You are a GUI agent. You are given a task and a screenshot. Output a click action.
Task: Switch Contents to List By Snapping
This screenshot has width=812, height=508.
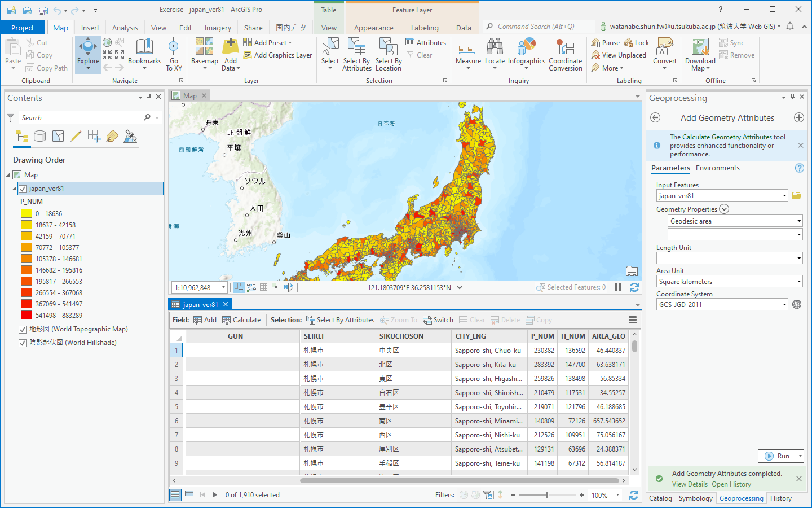[94, 136]
